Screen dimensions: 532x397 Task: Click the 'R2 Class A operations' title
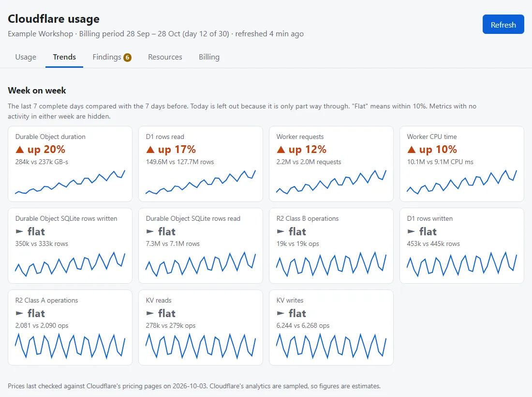click(46, 300)
